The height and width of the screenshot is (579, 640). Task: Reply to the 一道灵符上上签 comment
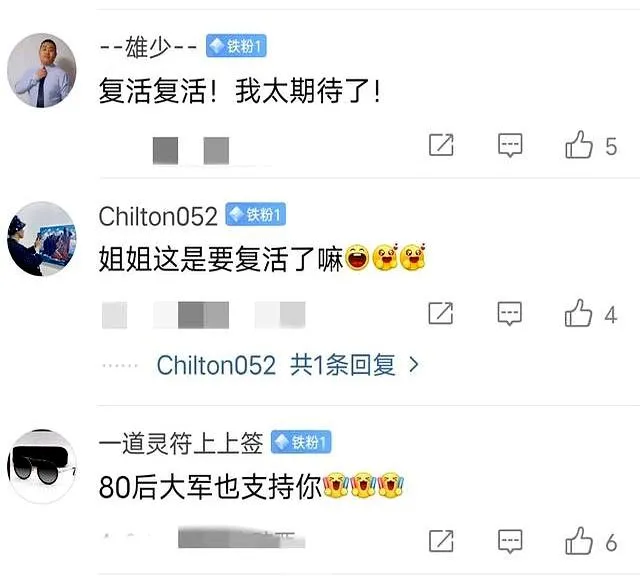510,541
